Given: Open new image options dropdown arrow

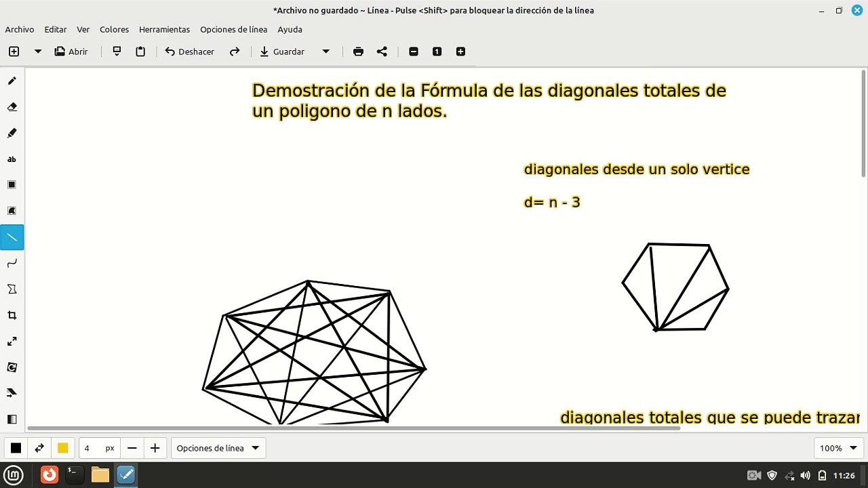Looking at the screenshot, I should point(38,52).
